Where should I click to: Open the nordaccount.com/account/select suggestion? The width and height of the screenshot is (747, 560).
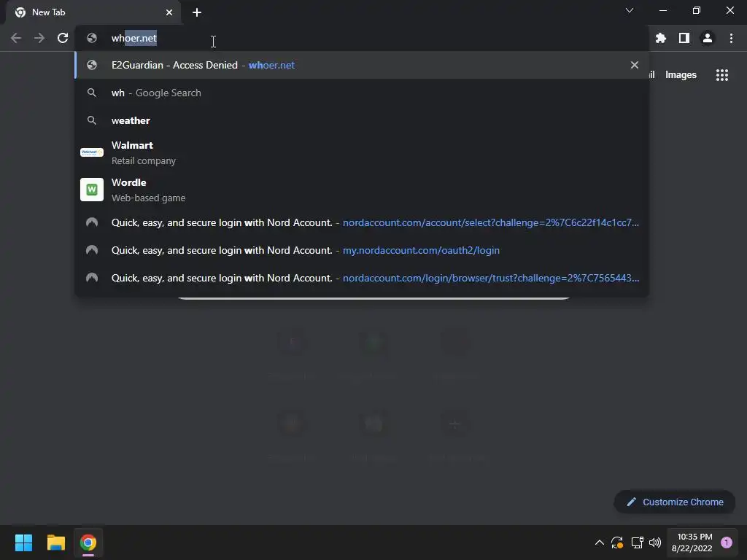[x=362, y=222]
